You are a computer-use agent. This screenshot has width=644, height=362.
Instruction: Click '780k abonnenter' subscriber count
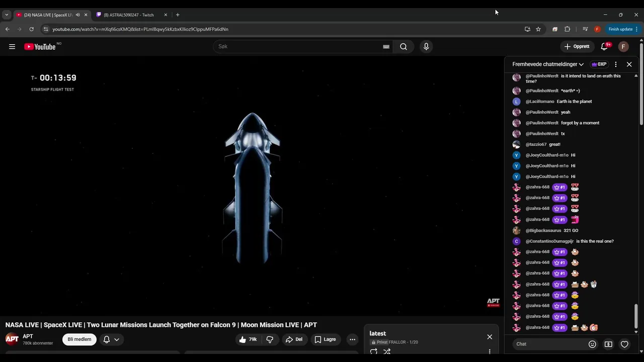(38, 343)
